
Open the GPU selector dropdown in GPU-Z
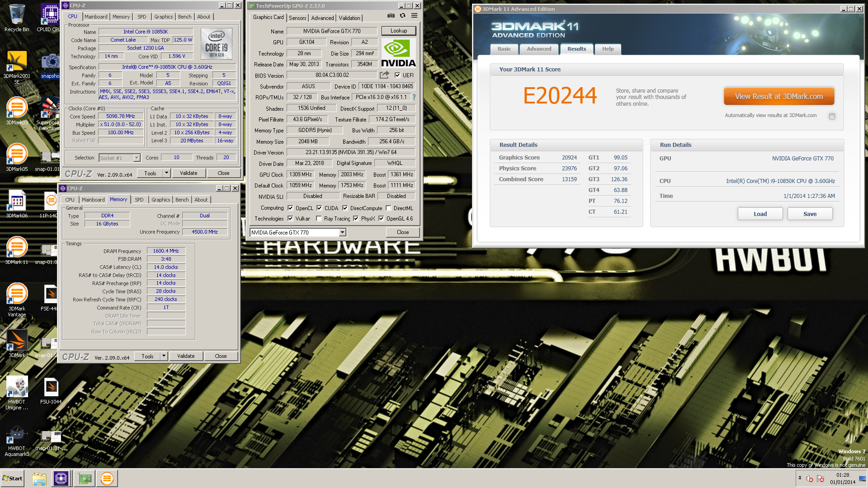pos(342,232)
